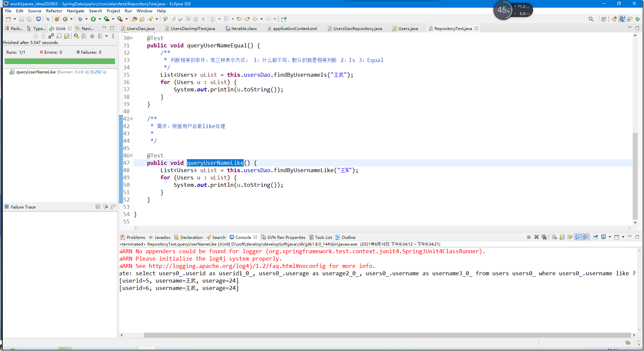This screenshot has width=644, height=351.
Task: Click the Console horizontal scrollbar thumb
Action: (x=387, y=335)
